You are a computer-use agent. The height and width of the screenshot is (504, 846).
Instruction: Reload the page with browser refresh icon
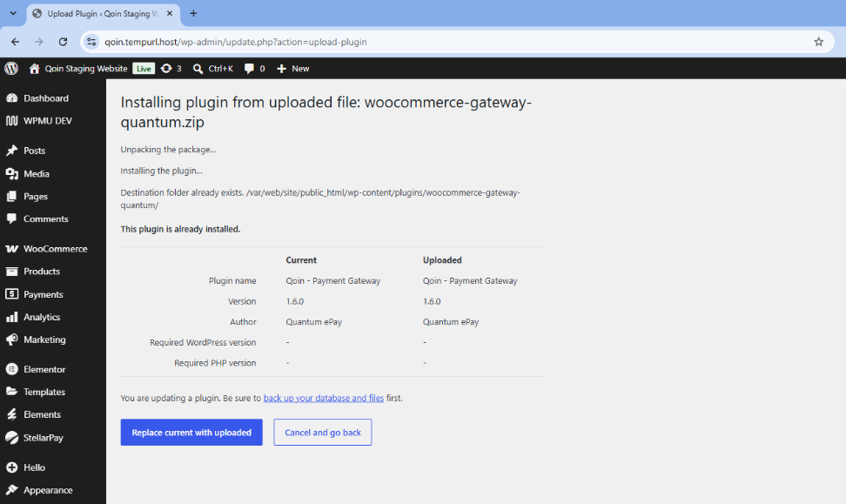point(64,42)
